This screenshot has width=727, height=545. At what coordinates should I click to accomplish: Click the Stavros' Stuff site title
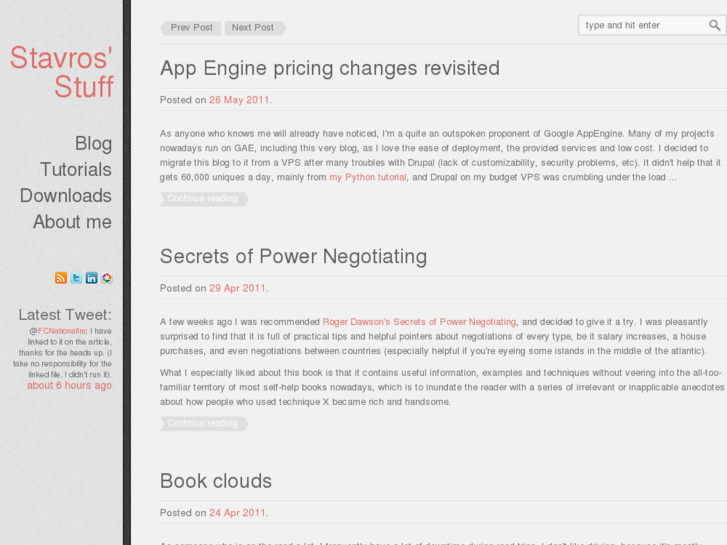62,72
